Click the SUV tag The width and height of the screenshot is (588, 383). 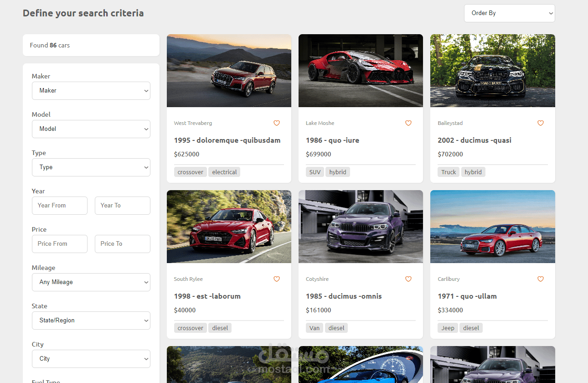coord(315,172)
